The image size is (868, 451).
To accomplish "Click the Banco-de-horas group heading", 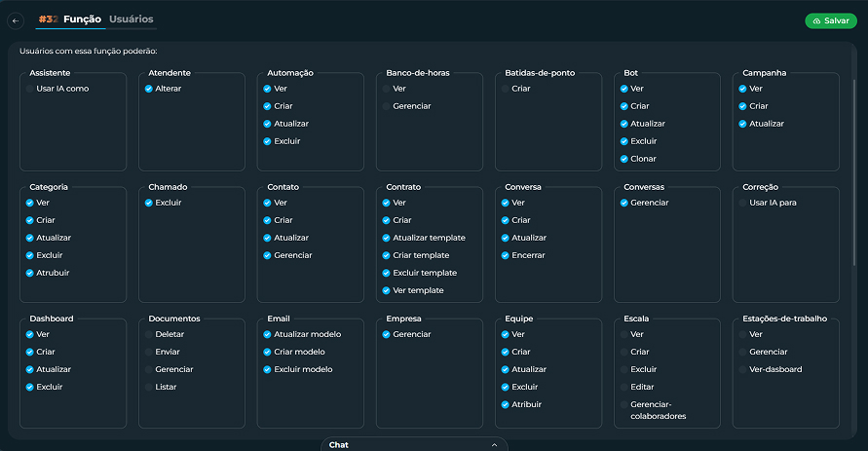I will click(418, 73).
